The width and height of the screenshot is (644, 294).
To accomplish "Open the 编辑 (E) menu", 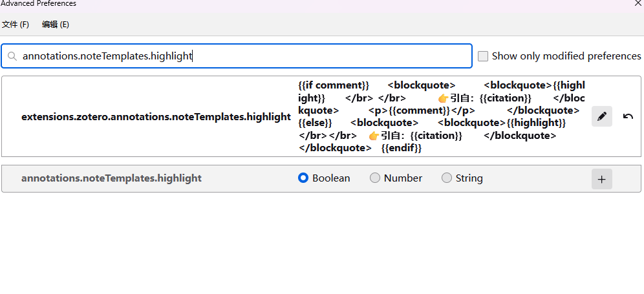I will pos(56,25).
